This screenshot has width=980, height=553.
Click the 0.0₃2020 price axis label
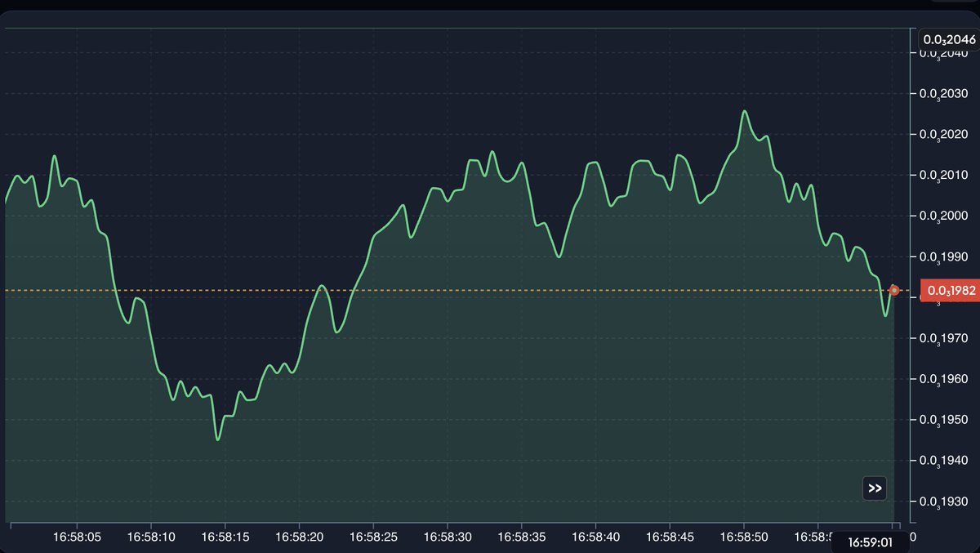[x=944, y=135]
